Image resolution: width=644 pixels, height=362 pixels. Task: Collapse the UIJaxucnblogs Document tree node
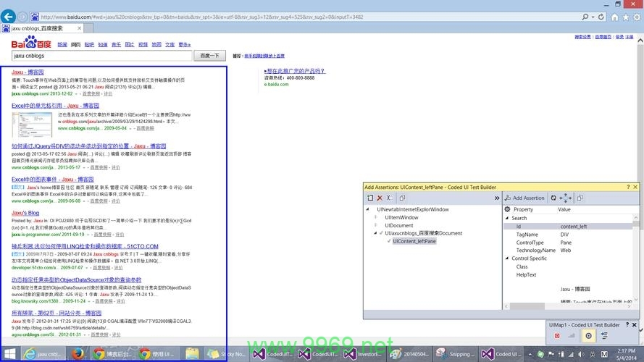pos(375,233)
